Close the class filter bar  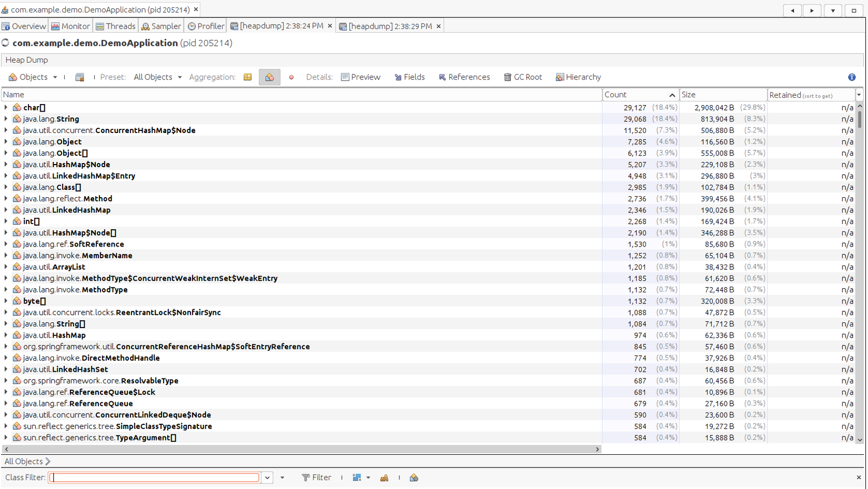(859, 477)
